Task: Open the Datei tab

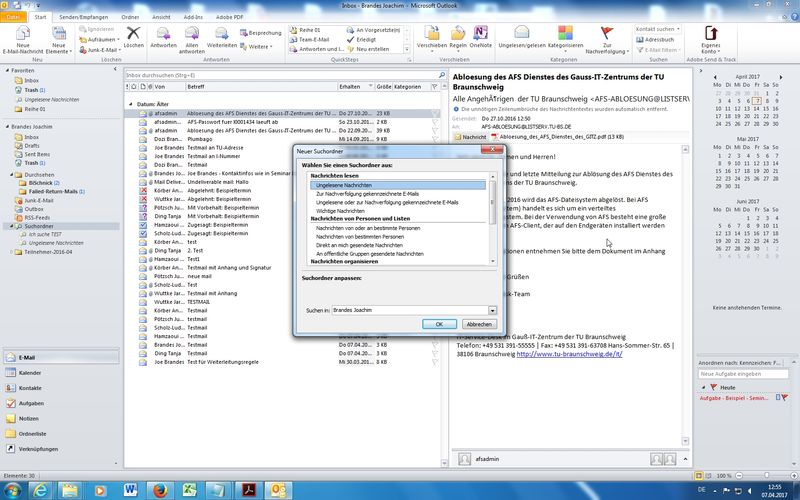Action: [x=13, y=17]
